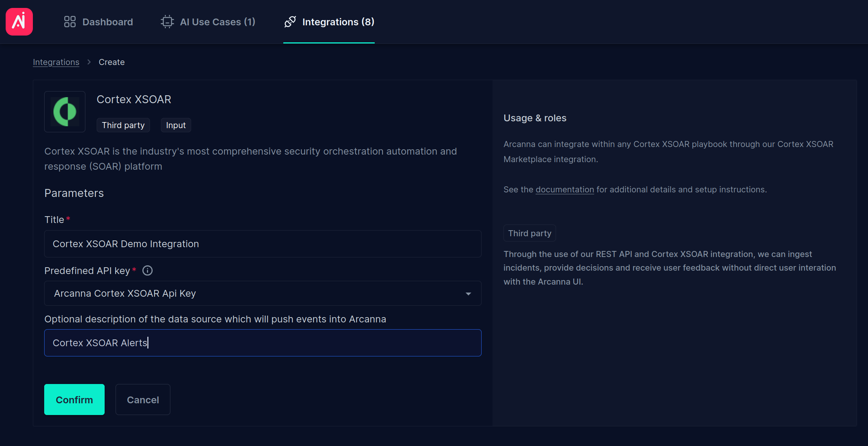Click the breadcrumb chevron separator
This screenshot has height=446, width=868.
pos(89,62)
